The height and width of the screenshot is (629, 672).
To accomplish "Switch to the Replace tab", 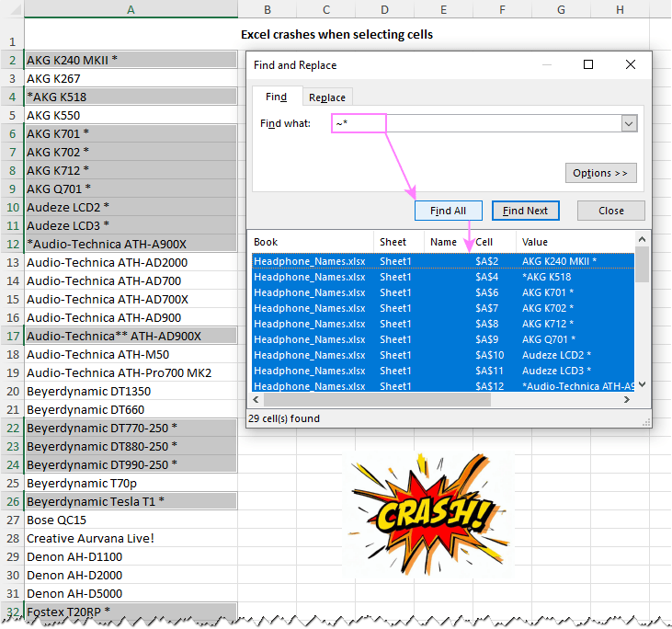I will click(327, 97).
